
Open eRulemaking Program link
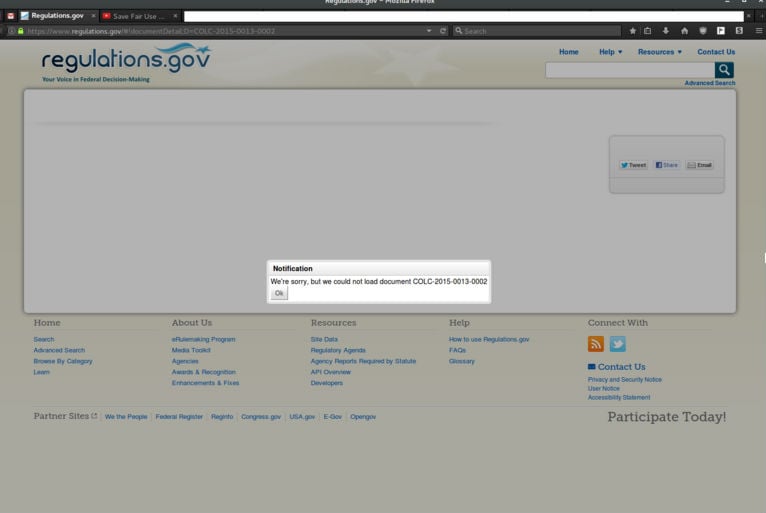click(x=203, y=339)
